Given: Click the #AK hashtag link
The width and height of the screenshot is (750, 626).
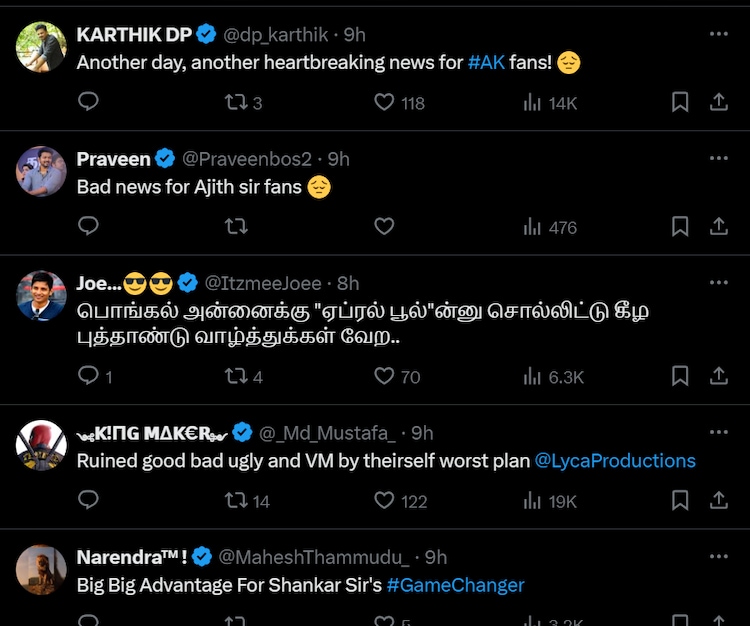Looking at the screenshot, I should (x=485, y=62).
